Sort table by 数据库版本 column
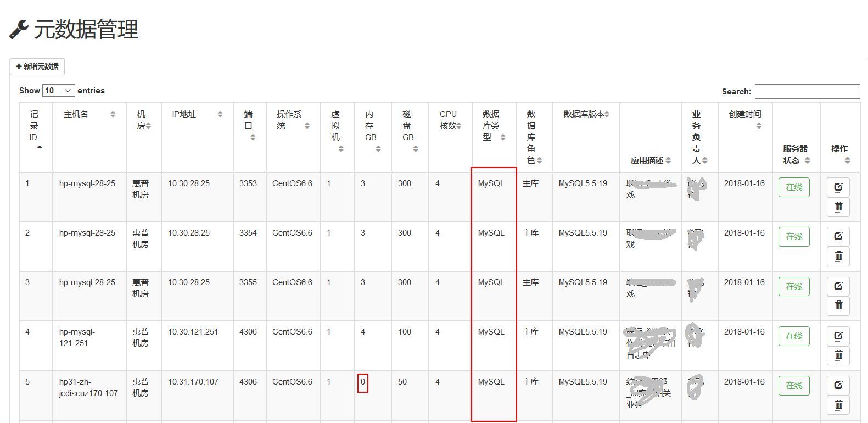 click(x=586, y=137)
